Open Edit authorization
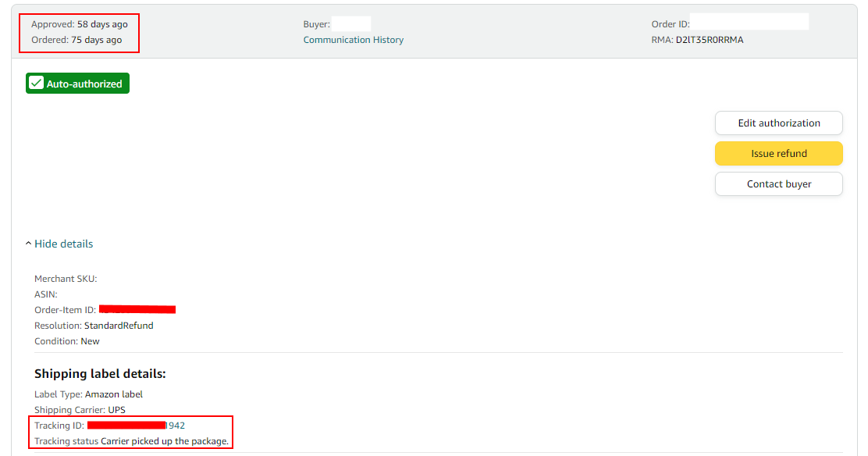 (x=778, y=123)
